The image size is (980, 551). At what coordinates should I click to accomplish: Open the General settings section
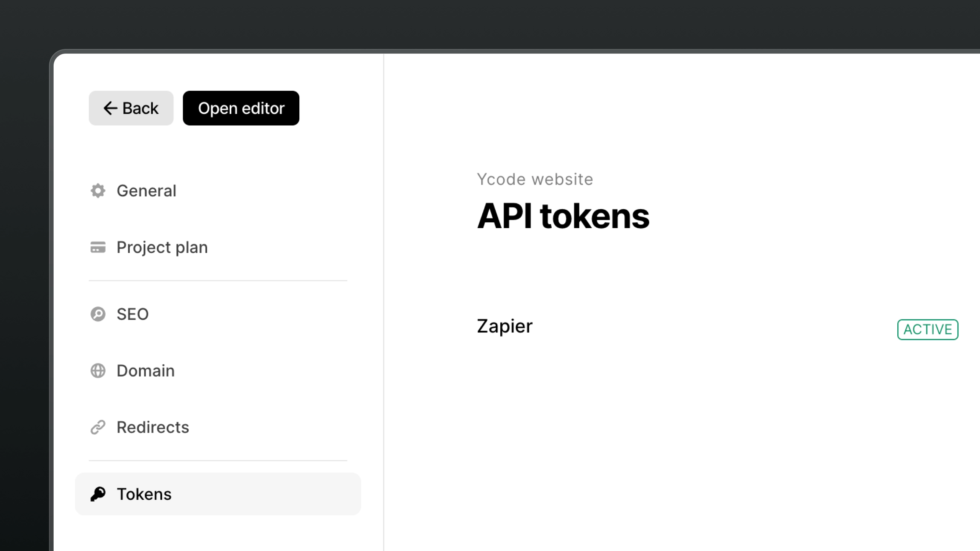(146, 191)
